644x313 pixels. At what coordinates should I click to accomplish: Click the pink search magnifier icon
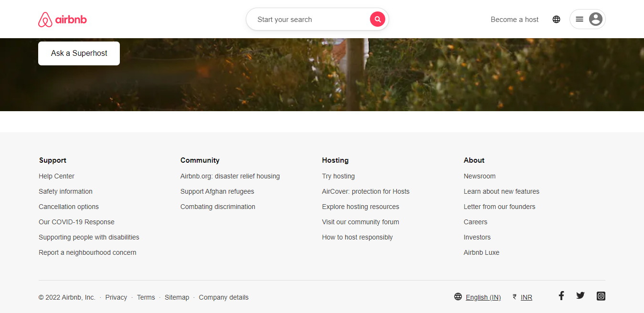coord(377,19)
